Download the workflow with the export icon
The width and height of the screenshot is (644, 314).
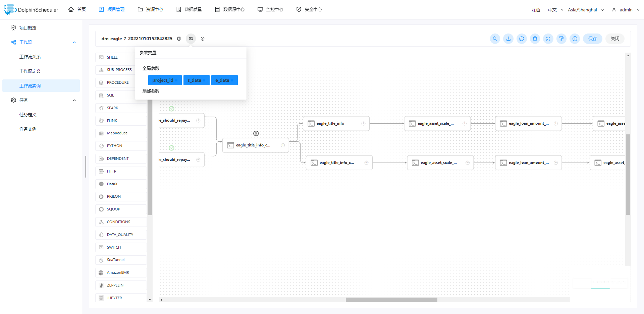tap(508, 39)
